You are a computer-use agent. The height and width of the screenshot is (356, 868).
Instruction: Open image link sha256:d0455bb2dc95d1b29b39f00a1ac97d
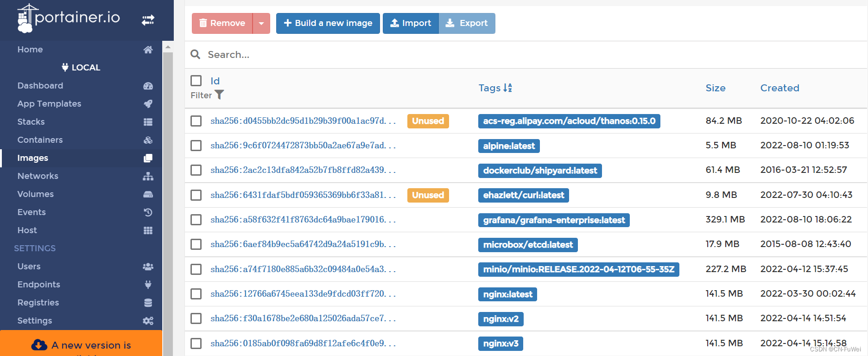point(303,121)
